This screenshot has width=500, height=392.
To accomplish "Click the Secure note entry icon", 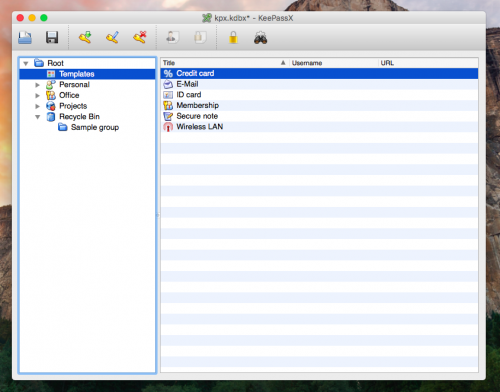I will [168, 116].
